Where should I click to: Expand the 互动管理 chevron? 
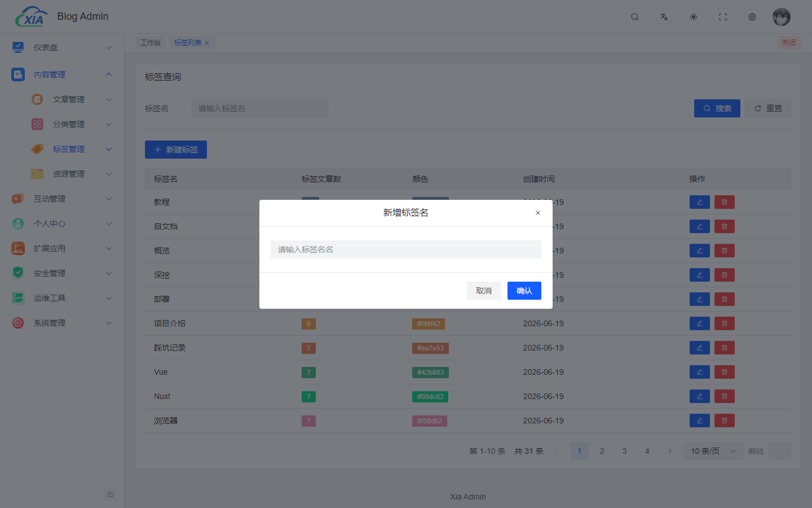[109, 199]
